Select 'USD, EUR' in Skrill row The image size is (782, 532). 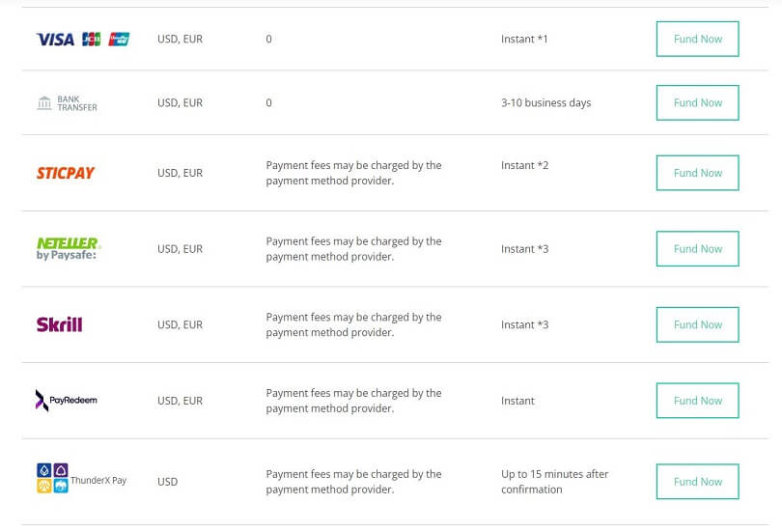(x=180, y=324)
